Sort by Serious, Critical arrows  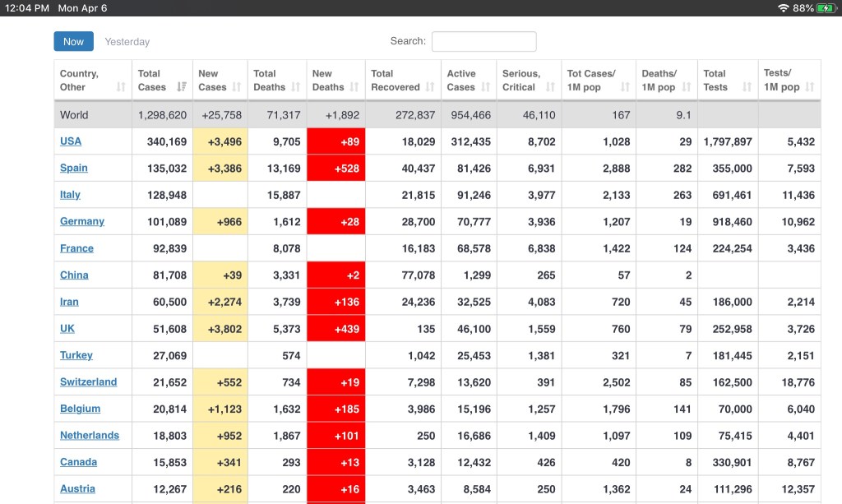tap(550, 87)
